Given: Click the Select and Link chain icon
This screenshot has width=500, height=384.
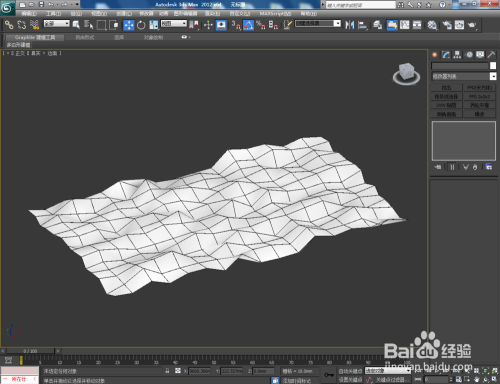Looking at the screenshot, I should point(9,25).
